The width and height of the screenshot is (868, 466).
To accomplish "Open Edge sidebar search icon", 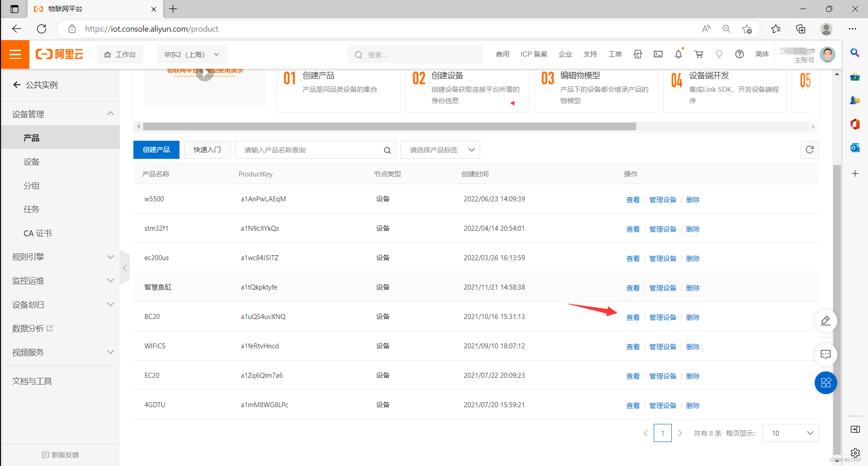I will (854, 53).
